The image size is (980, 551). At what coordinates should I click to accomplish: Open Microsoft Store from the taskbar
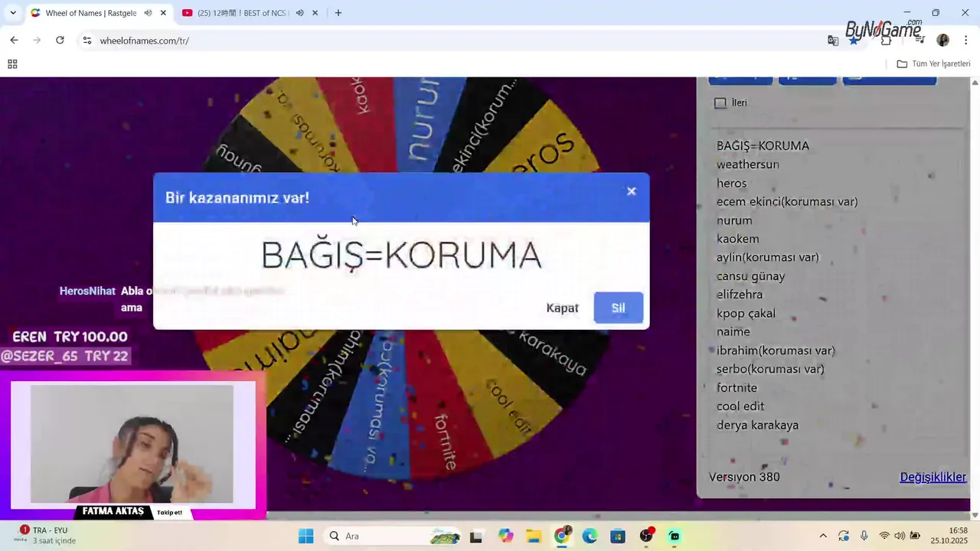tap(618, 536)
